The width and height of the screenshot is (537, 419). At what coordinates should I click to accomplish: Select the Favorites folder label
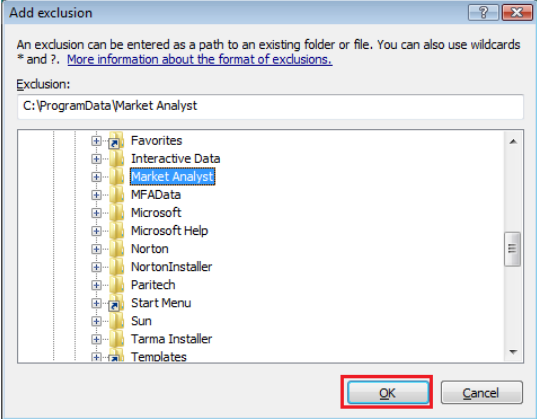tap(157, 140)
